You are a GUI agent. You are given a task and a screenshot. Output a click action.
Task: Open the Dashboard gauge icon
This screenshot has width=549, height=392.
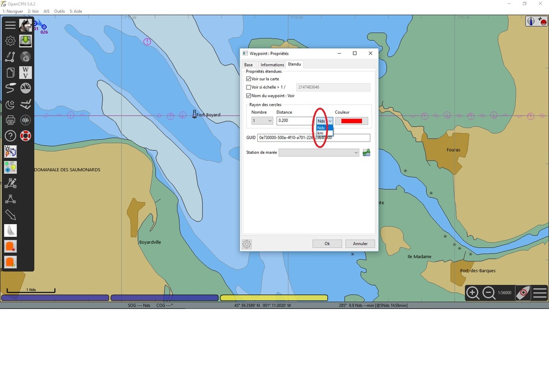tap(26, 88)
